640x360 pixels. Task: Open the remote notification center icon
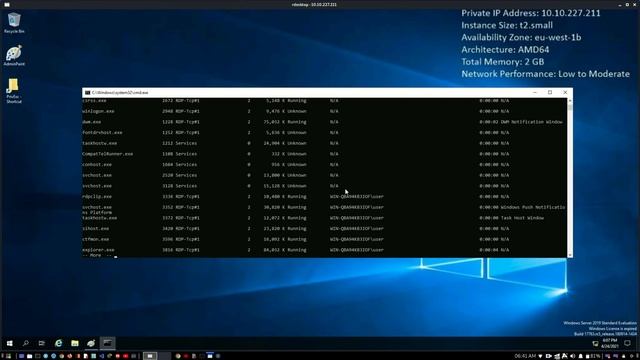pyautogui.click(x=627, y=343)
